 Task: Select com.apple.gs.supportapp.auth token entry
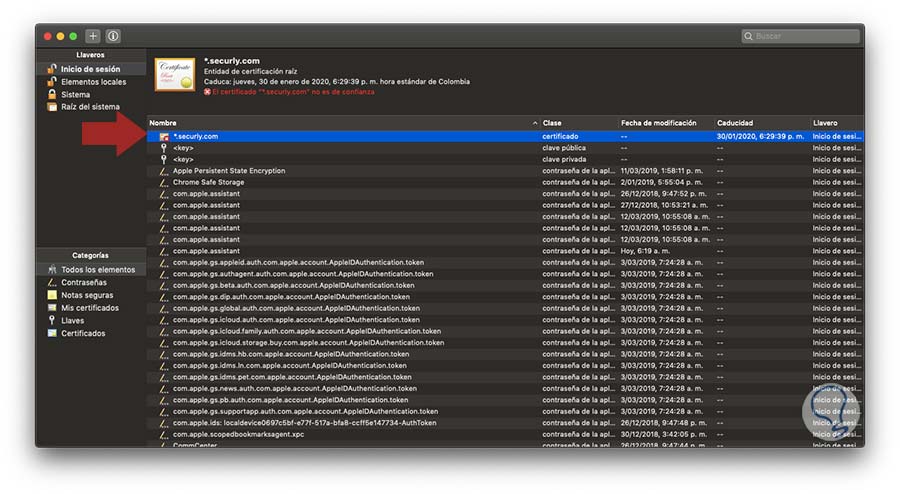tap(505, 411)
